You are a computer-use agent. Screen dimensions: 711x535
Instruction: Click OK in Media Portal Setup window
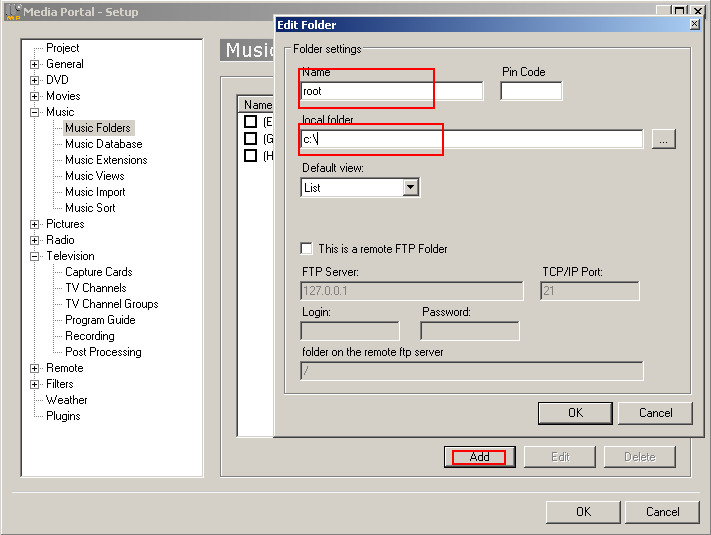pos(583,512)
